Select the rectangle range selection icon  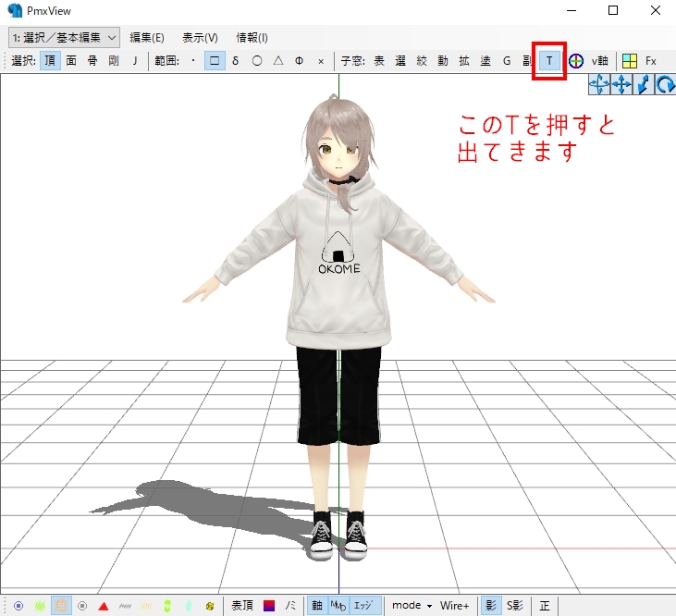point(215,61)
